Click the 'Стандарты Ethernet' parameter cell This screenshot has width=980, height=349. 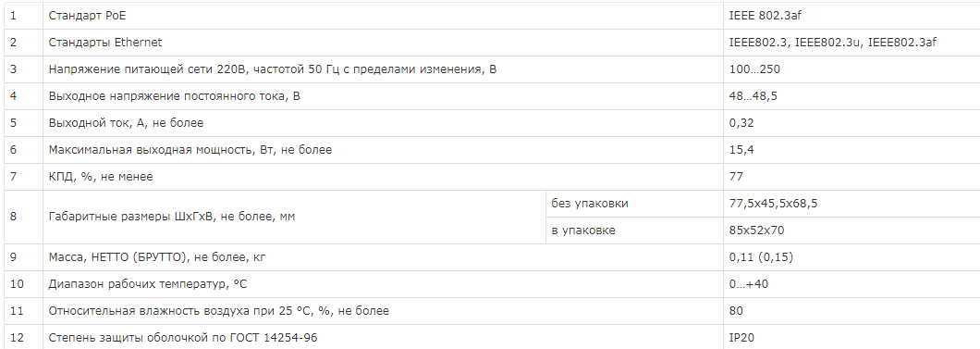tap(383, 43)
